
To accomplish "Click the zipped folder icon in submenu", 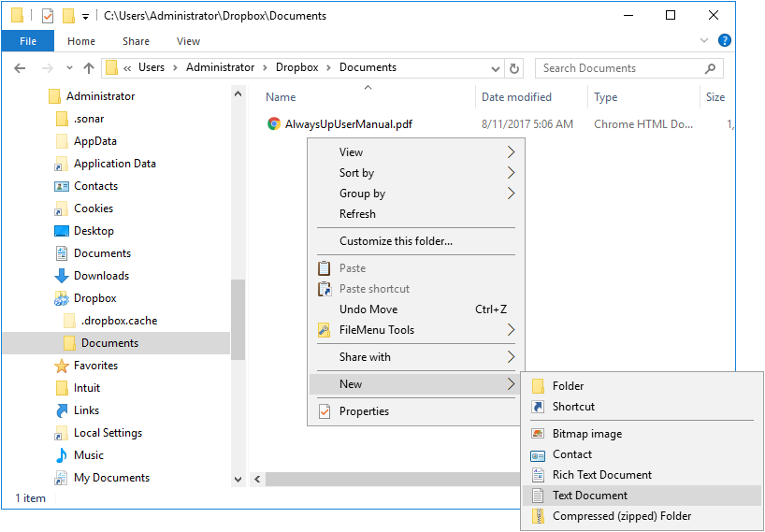I will pos(538,516).
